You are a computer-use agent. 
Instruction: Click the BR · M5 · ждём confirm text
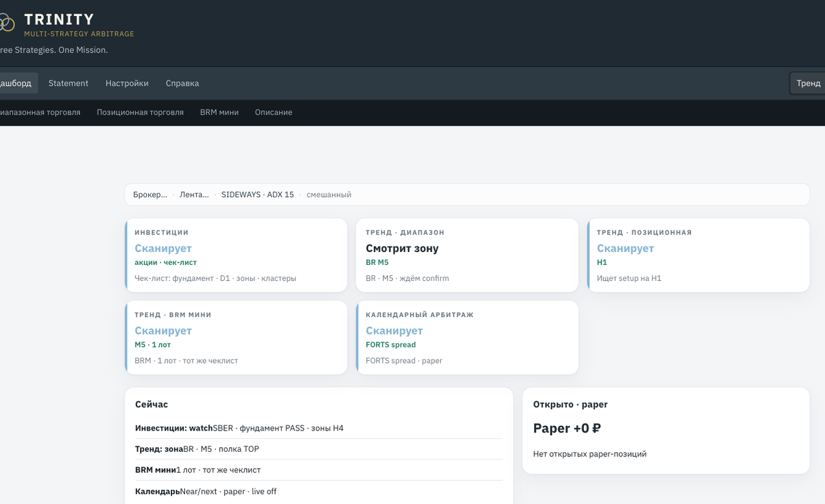point(407,278)
